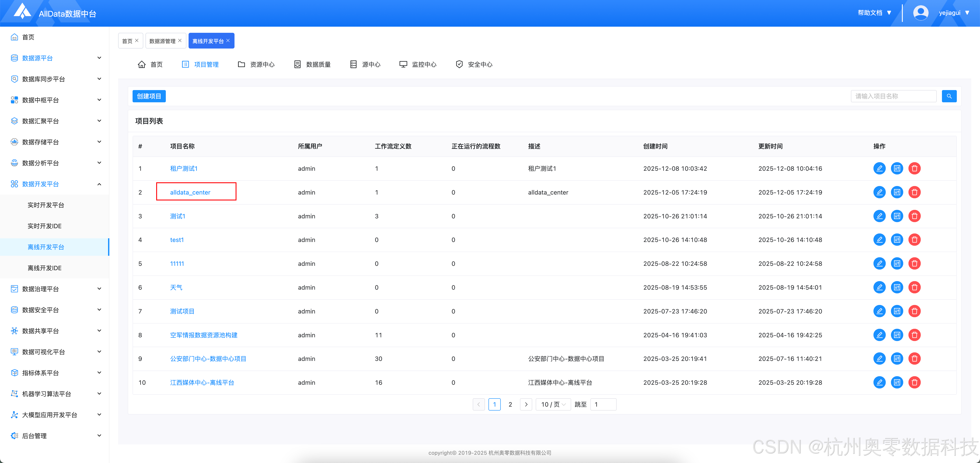
Task: Open the 帮助文档 dropdown
Action: pyautogui.click(x=874, y=13)
